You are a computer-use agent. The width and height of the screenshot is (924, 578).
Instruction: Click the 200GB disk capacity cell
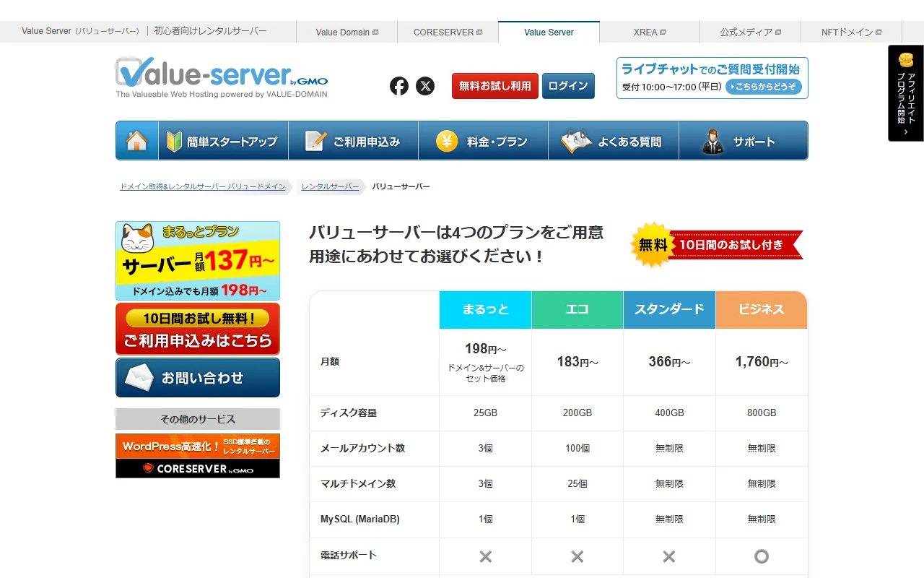[x=577, y=413]
